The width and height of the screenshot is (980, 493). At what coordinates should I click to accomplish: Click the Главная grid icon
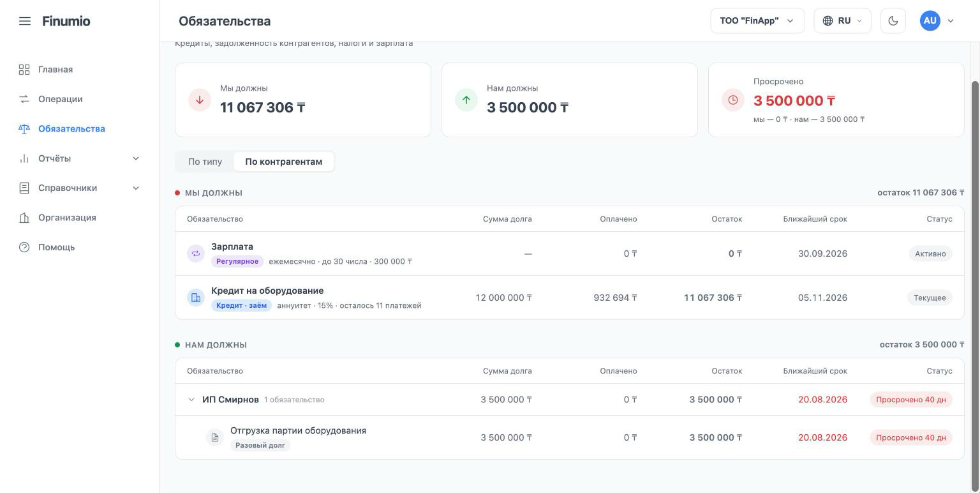click(24, 70)
